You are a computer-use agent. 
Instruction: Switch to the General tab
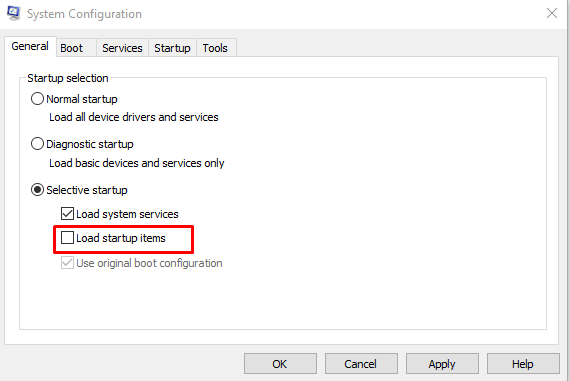pyautogui.click(x=30, y=47)
